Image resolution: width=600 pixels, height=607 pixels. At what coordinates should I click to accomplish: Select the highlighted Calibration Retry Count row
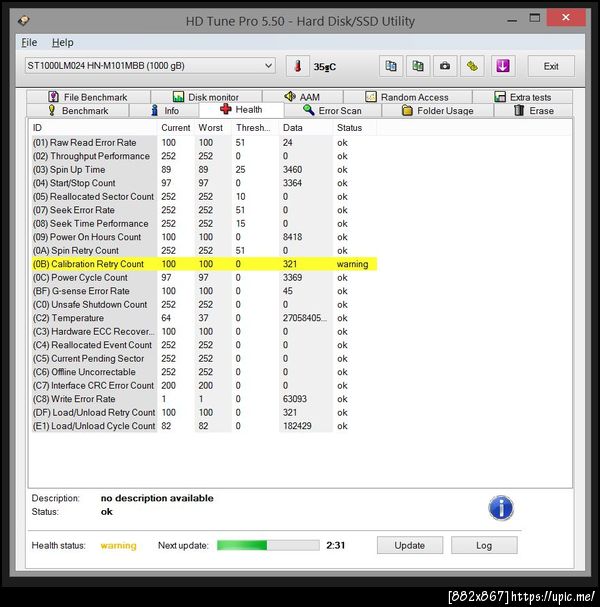point(204,264)
